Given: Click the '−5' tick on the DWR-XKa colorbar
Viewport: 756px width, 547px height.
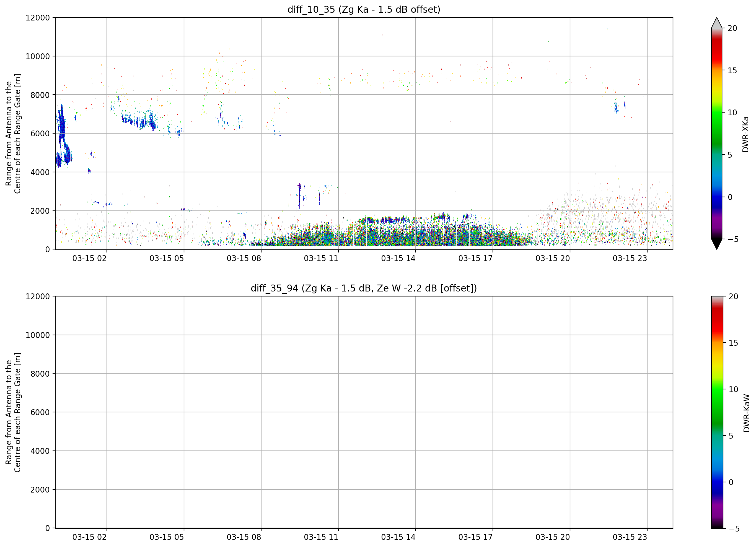Looking at the screenshot, I should click(x=733, y=239).
